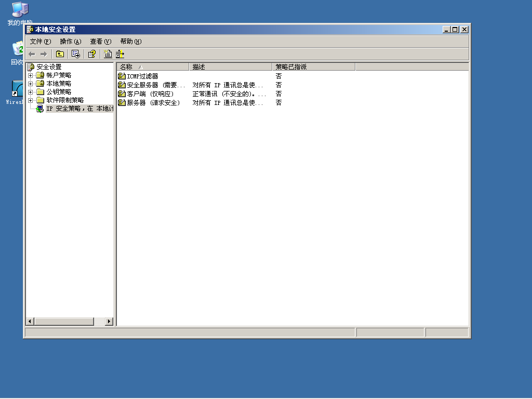Click the Back arrow toolbar icon

point(32,54)
